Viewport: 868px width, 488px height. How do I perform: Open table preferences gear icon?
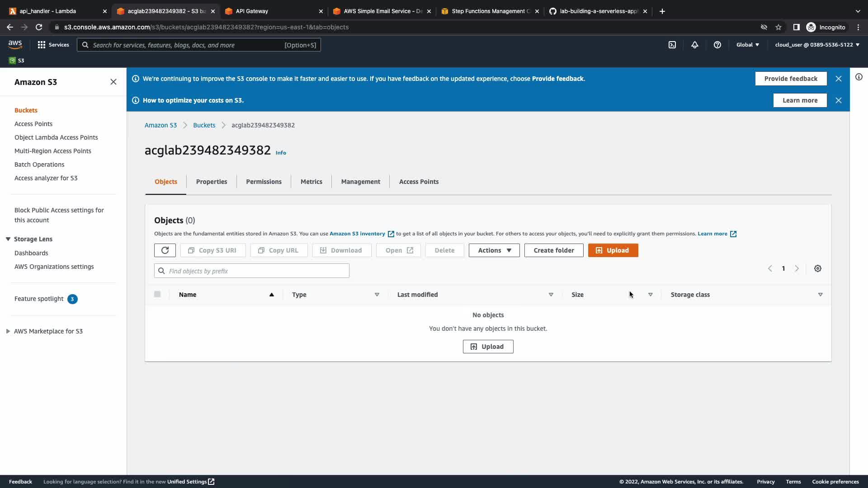(818, 268)
